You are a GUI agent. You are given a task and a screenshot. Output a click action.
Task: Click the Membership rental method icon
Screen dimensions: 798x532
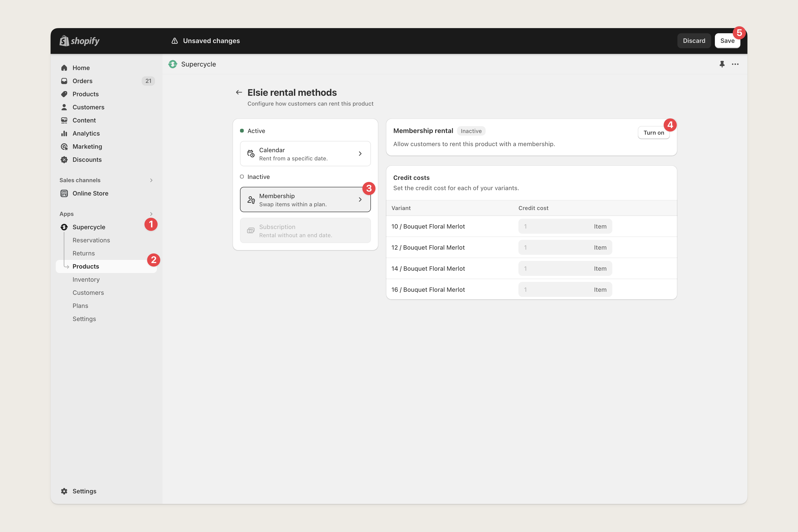point(251,200)
